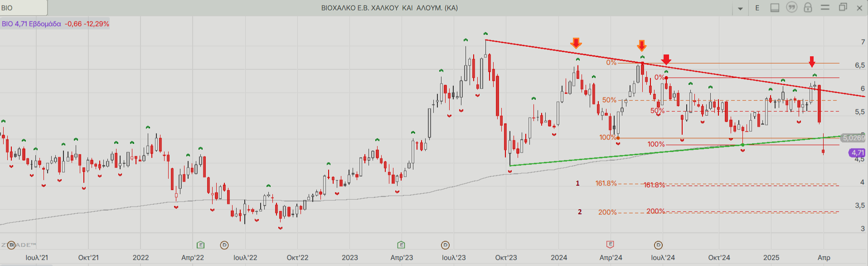Click the annotation number 2 text
The image size is (868, 266).
[x=580, y=212]
